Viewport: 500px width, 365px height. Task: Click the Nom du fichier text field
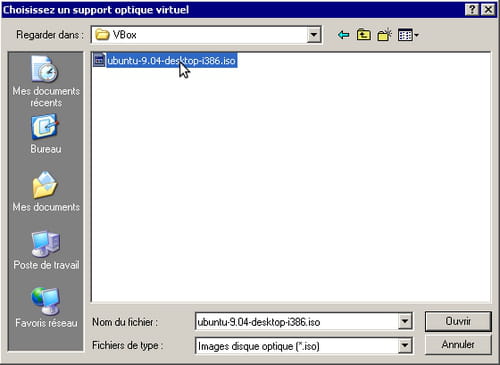point(297,322)
